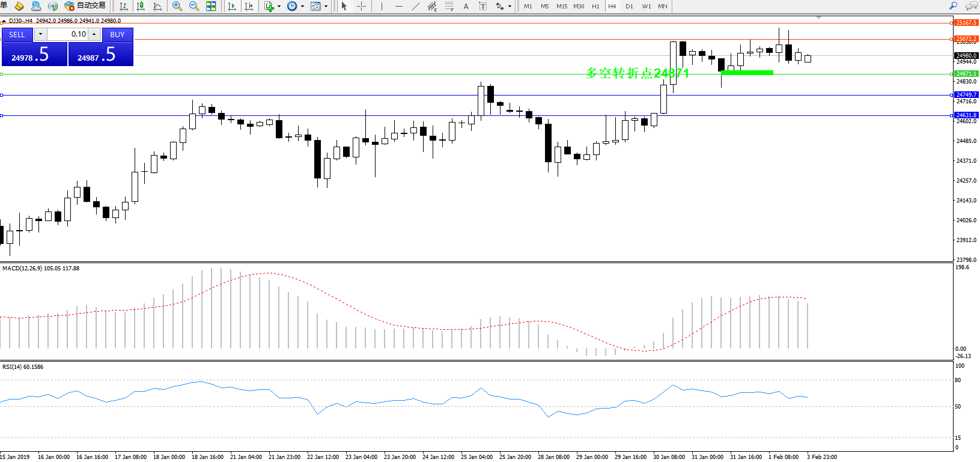Click the lot size field showing 0.10
The height and width of the screenshot is (462, 980).
[x=68, y=34]
